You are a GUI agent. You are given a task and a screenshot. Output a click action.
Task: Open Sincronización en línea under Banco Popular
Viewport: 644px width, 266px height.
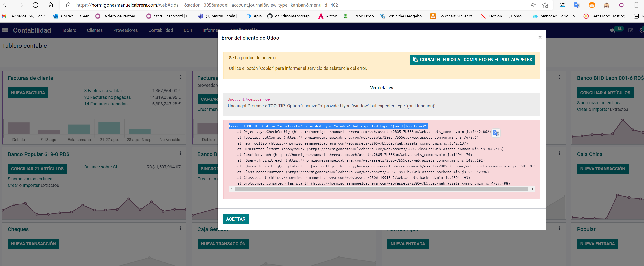30,179
